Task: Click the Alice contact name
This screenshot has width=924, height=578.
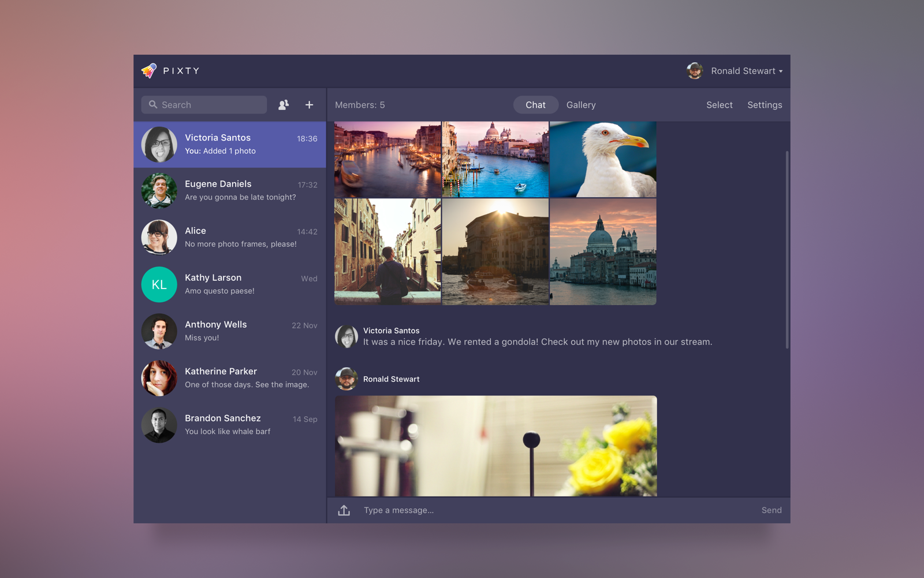Action: tap(195, 231)
